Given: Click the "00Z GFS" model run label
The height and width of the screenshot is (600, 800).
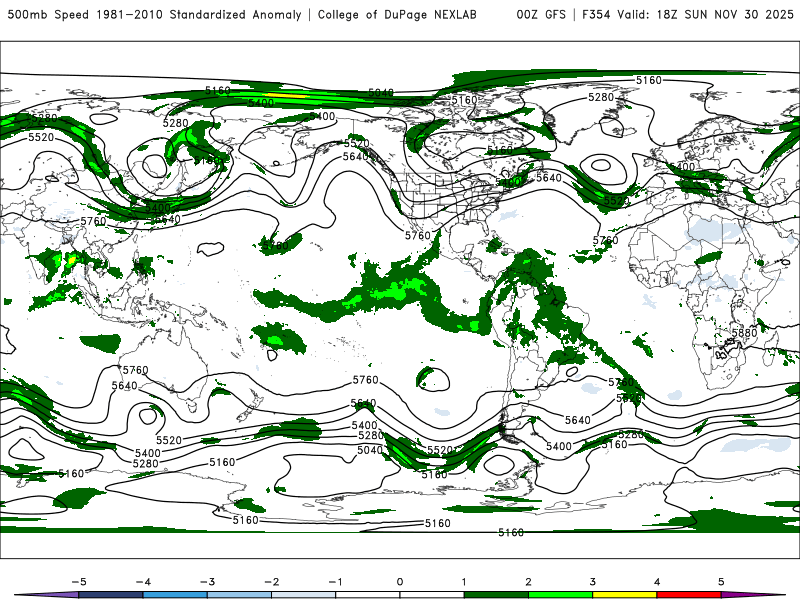Looking at the screenshot, I should (x=541, y=14).
